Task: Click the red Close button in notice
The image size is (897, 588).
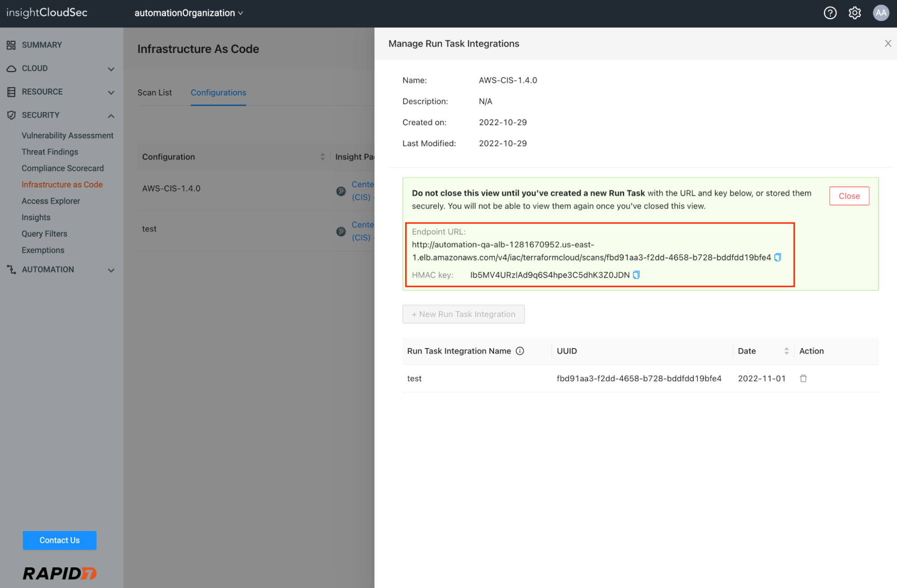Action: coord(849,196)
